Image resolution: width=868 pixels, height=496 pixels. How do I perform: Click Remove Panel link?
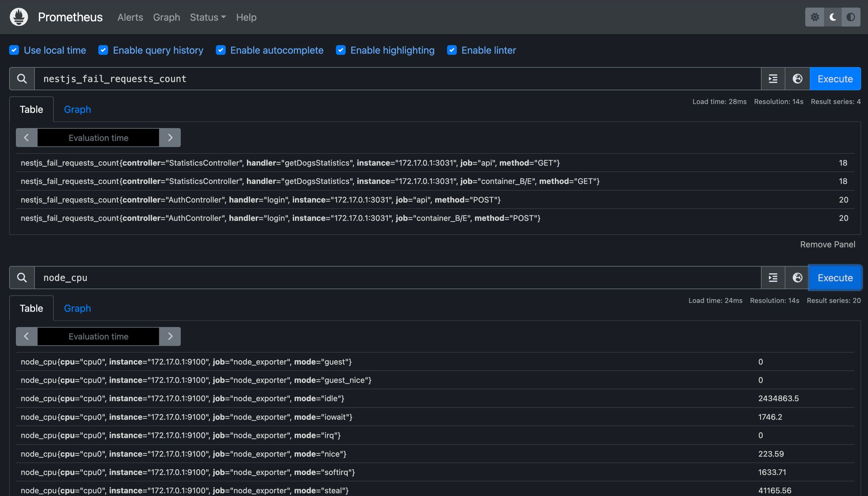click(x=828, y=244)
